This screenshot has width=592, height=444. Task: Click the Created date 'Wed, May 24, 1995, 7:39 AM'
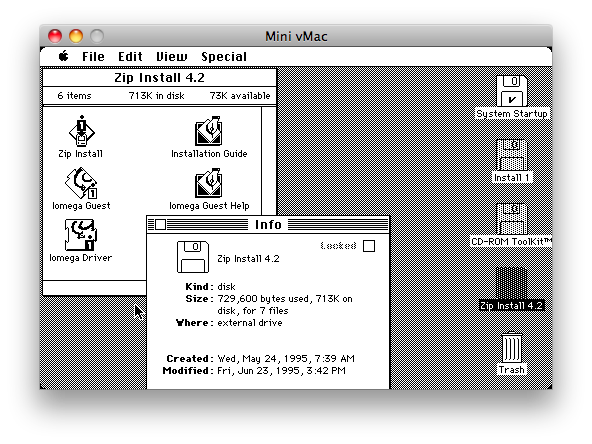click(286, 359)
